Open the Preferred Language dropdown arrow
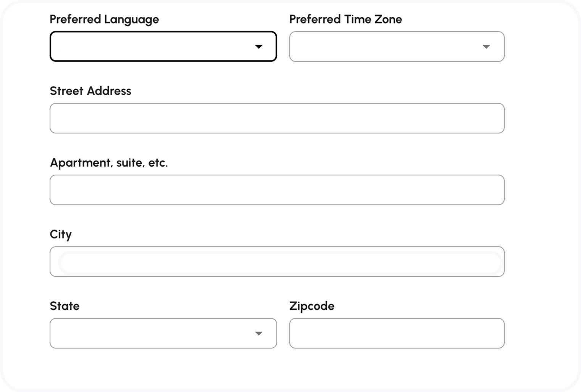This screenshot has width=581, height=392. (x=259, y=47)
